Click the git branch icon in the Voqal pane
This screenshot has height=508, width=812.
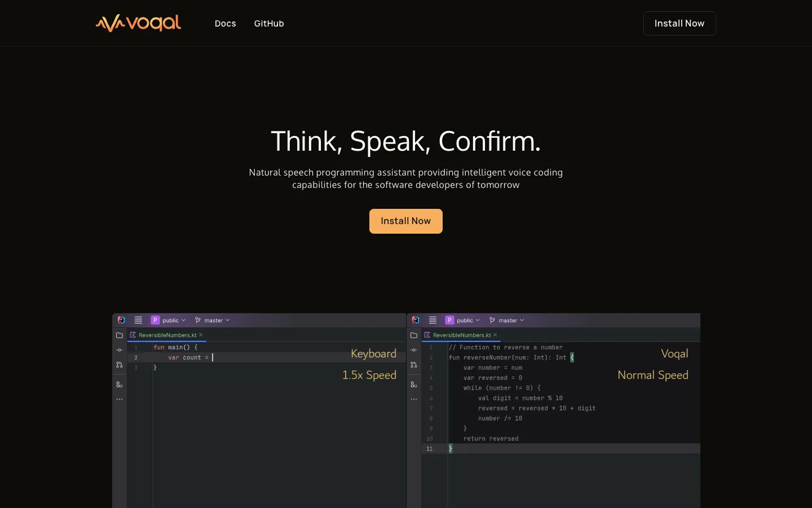492,320
